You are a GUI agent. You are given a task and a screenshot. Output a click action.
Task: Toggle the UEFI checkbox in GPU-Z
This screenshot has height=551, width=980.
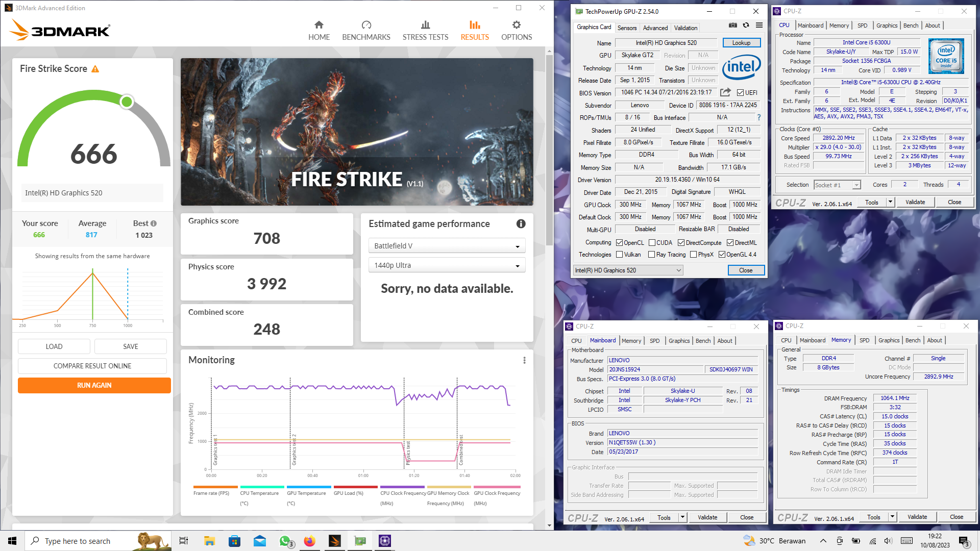click(x=740, y=93)
